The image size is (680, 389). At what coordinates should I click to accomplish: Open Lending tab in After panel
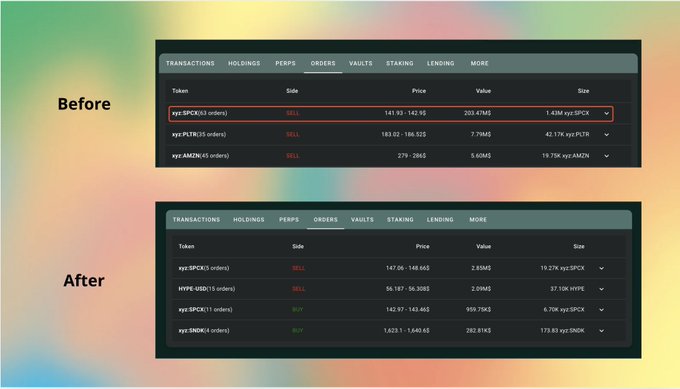440,220
